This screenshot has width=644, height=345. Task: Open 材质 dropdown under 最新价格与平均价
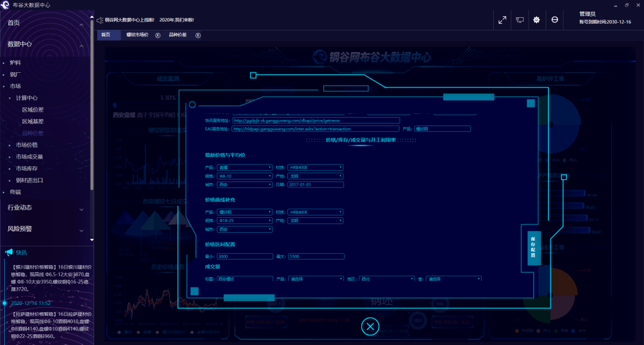pos(315,167)
